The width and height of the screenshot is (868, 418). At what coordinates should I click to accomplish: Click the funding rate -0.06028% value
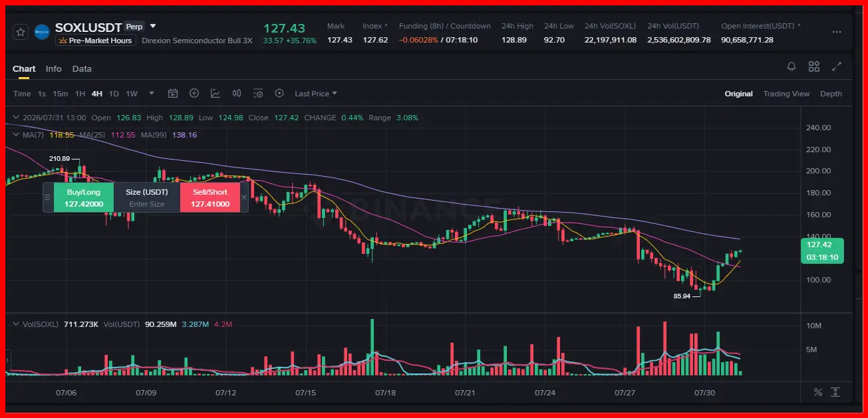point(418,41)
